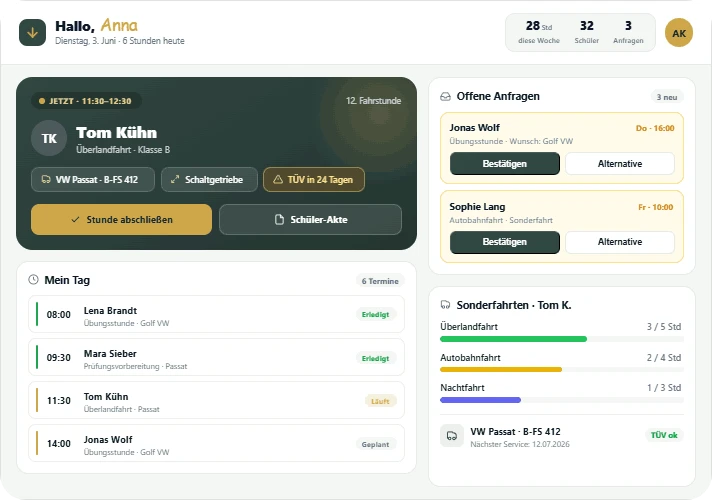Click the 3 / 5 Std value
Viewport: 712px width, 500px height.
tap(664, 327)
